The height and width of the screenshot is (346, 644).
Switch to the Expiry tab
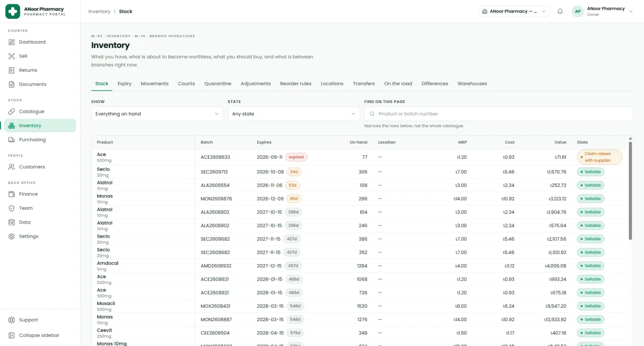124,84
